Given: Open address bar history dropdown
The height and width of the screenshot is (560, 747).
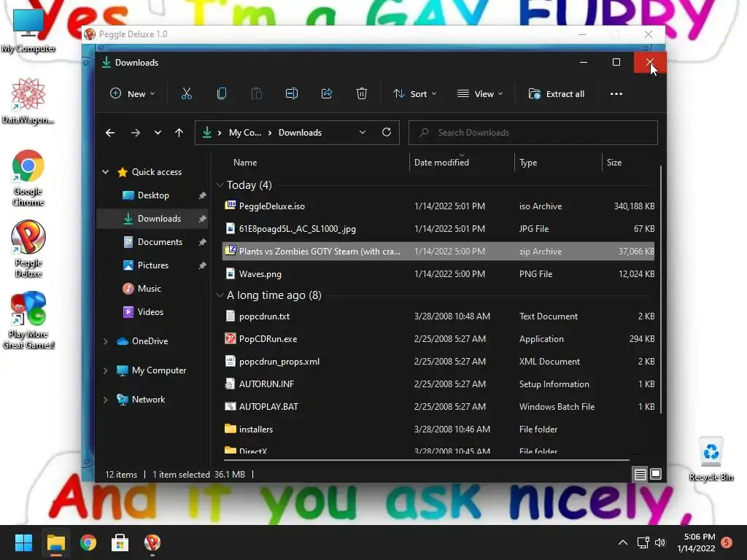Looking at the screenshot, I should coord(363,133).
